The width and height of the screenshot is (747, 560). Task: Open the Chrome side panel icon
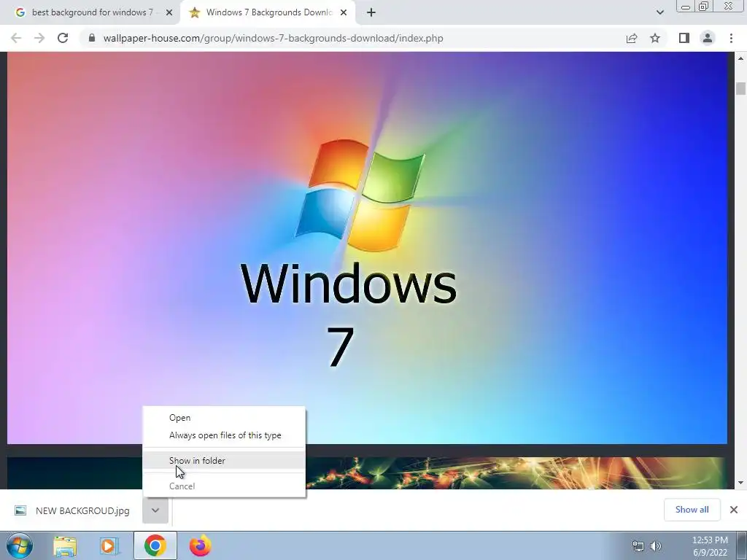click(684, 38)
